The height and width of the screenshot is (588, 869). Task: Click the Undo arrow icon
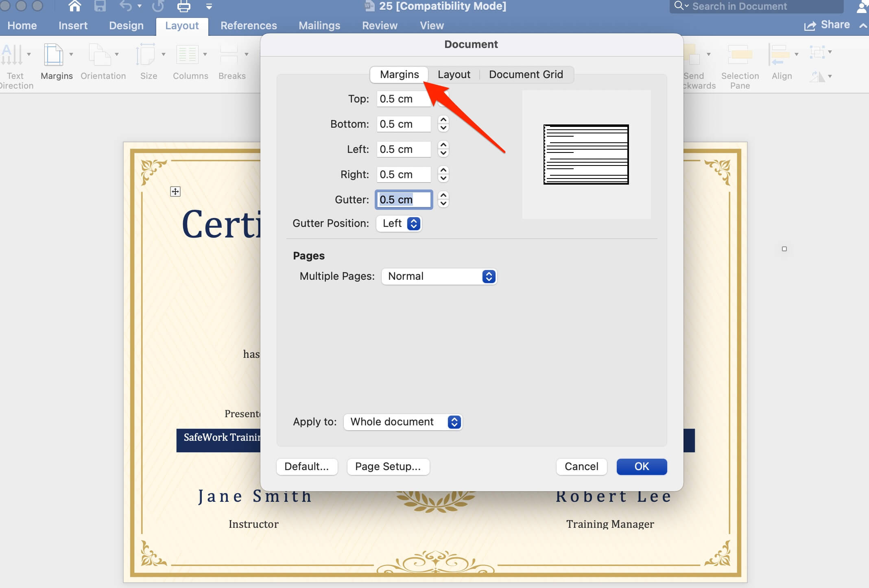[126, 6]
